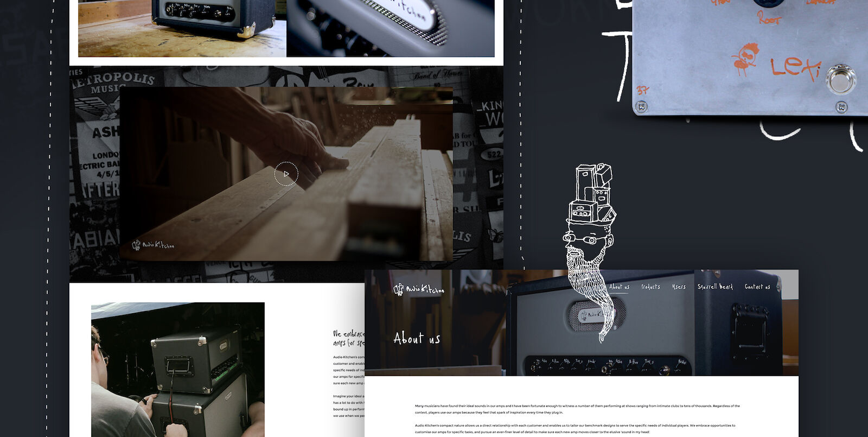This screenshot has height=437, width=868.
Task: Click the orange doodle figure on pedal
Action: coord(744,59)
